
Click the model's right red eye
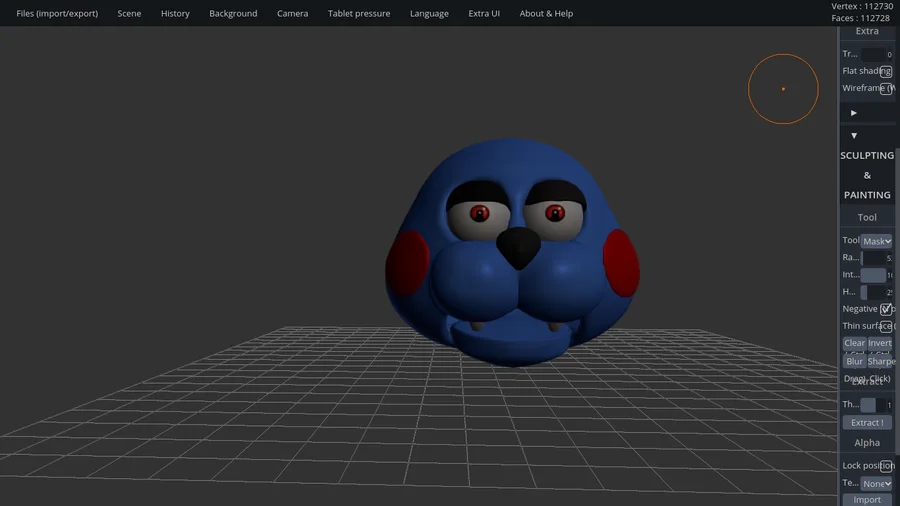pos(554,213)
